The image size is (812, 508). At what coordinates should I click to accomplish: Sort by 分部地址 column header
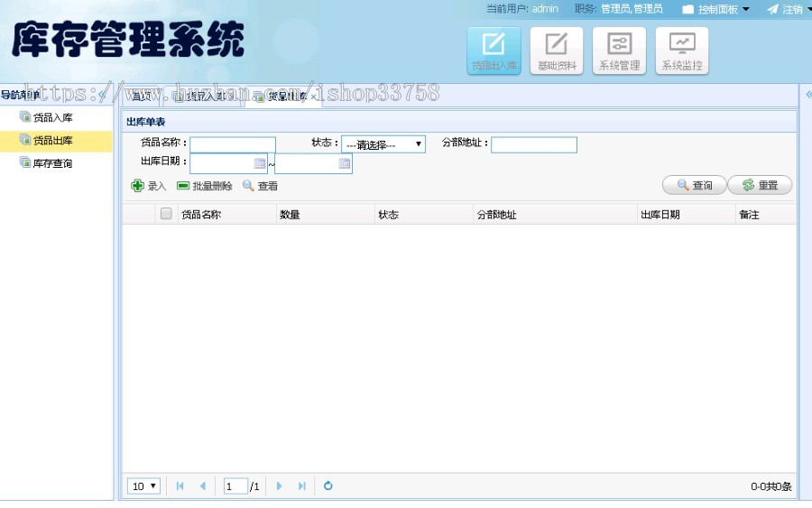coord(555,215)
